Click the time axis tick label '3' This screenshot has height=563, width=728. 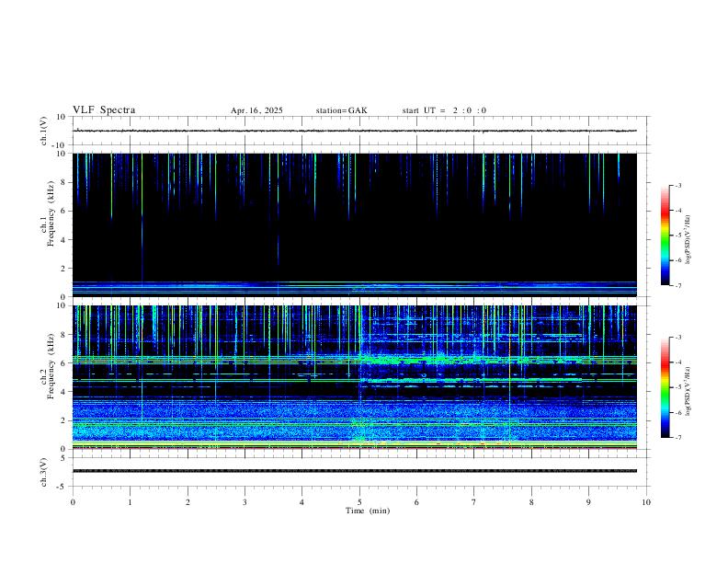[245, 502]
